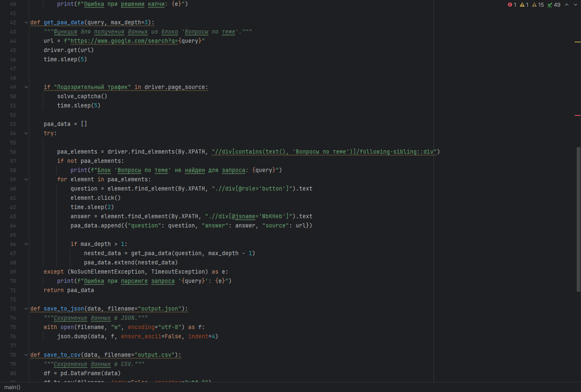The height and width of the screenshot is (392, 581).
Task: Collapse the 'Подозрительный трафик' if block
Action: coord(26,87)
